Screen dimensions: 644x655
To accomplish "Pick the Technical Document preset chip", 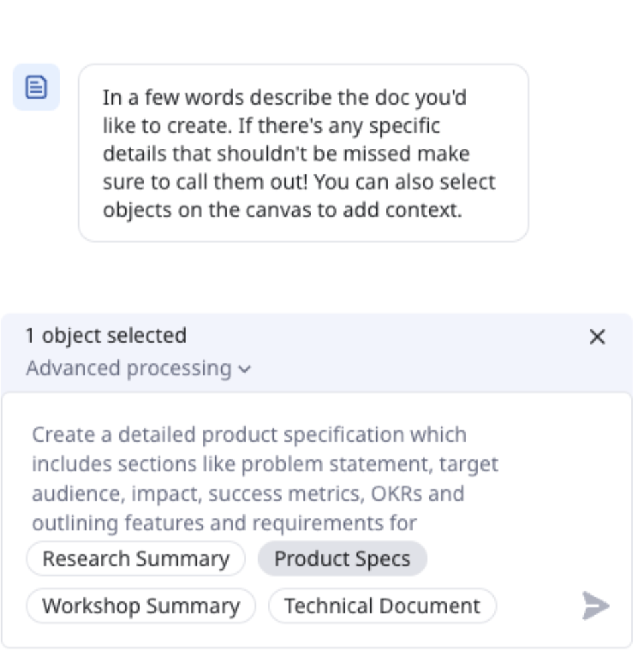I will pyautogui.click(x=382, y=606).
